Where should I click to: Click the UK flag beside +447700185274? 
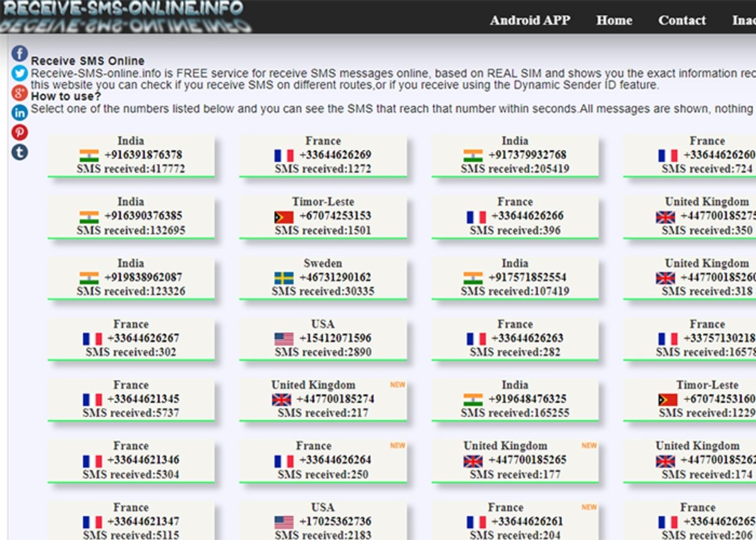coord(282,399)
